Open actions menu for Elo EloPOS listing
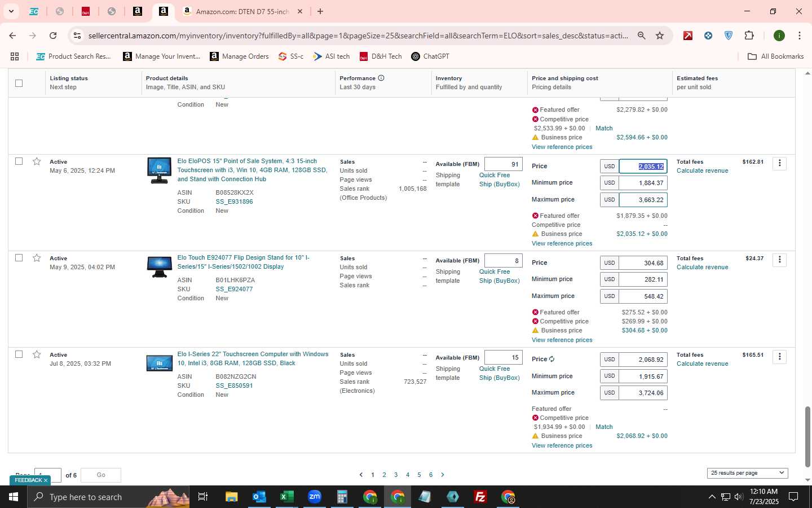The width and height of the screenshot is (812, 508). [779, 163]
